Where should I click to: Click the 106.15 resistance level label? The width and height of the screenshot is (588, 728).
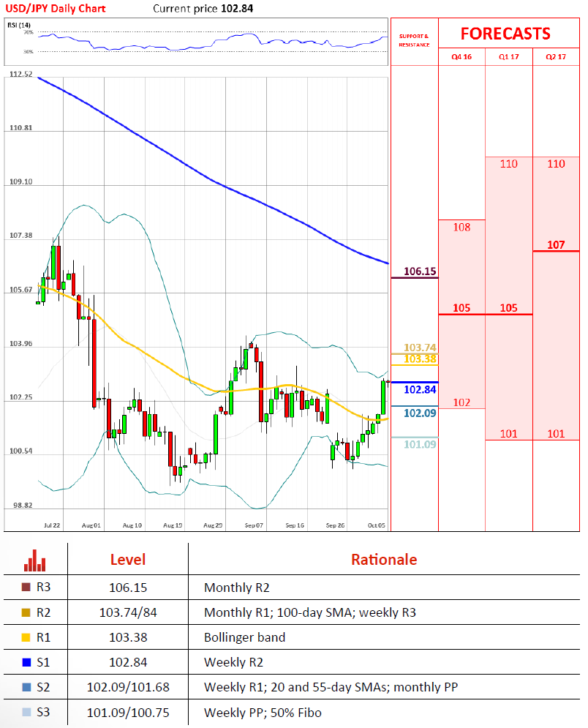click(x=420, y=271)
